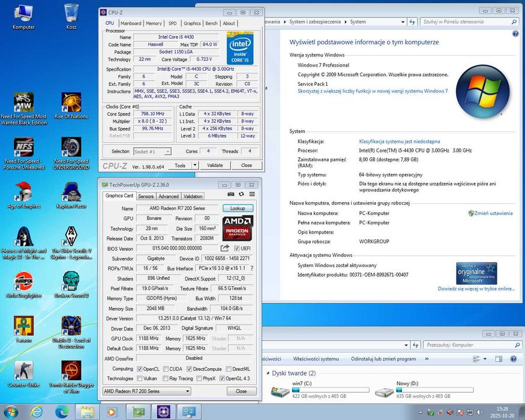525x420 pixels.
Task: Launch Diablo II Lord of Destruction
Action: (x=71, y=332)
